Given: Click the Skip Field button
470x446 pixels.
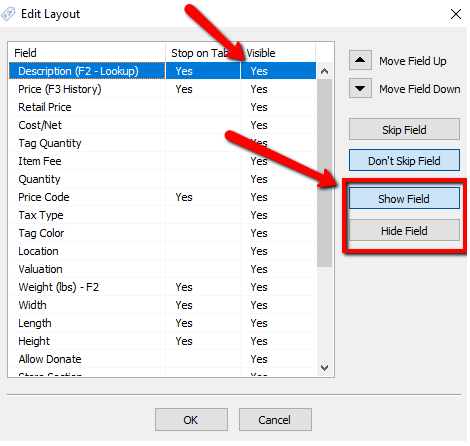Looking at the screenshot, I should (404, 129).
